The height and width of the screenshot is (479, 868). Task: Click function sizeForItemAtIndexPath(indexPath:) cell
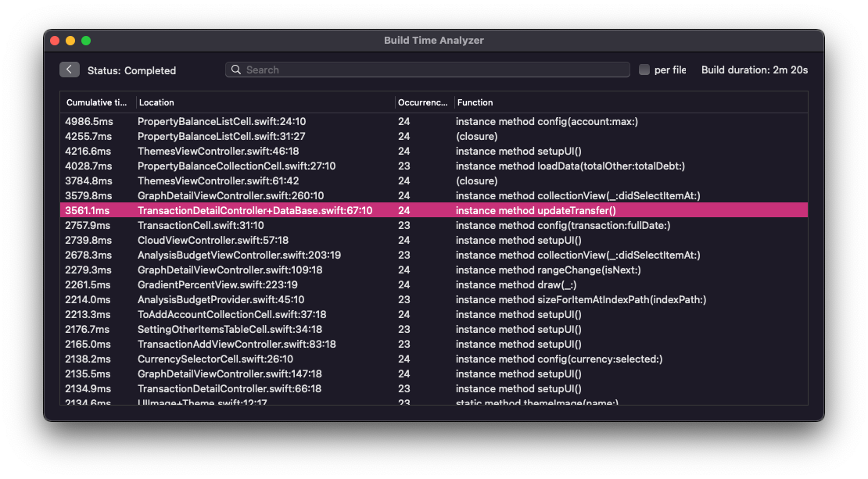point(581,300)
